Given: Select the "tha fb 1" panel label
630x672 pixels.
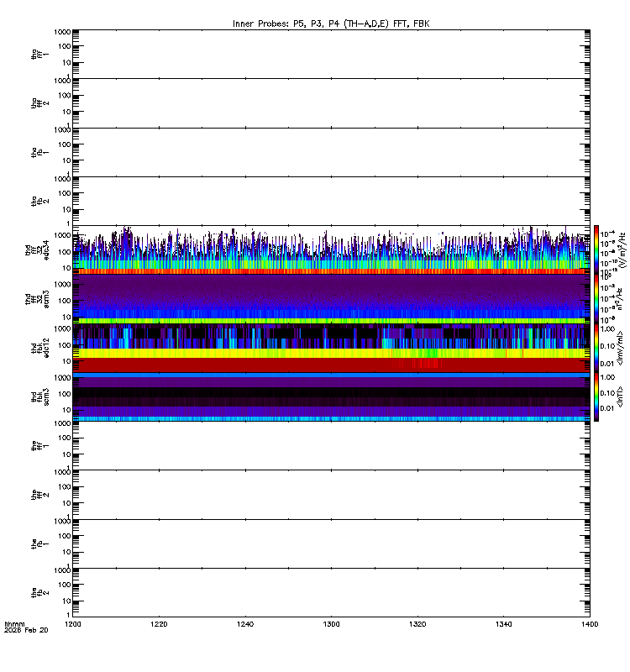Looking at the screenshot, I should pos(39,153).
